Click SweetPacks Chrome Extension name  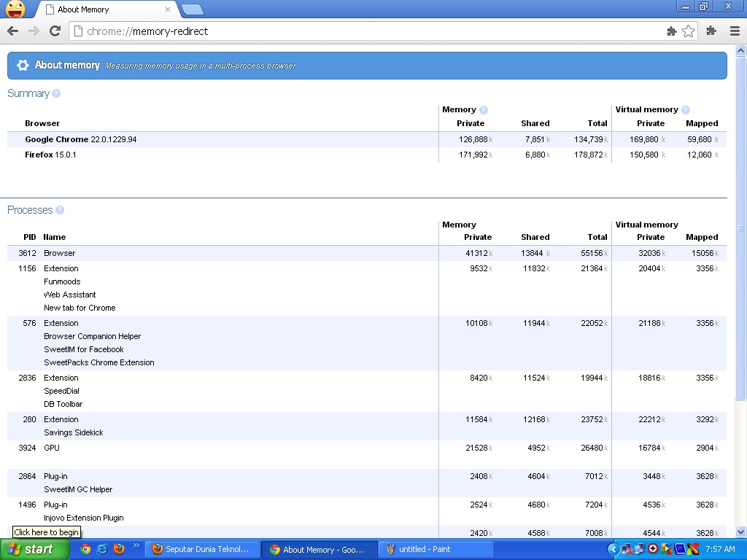pyautogui.click(x=99, y=363)
